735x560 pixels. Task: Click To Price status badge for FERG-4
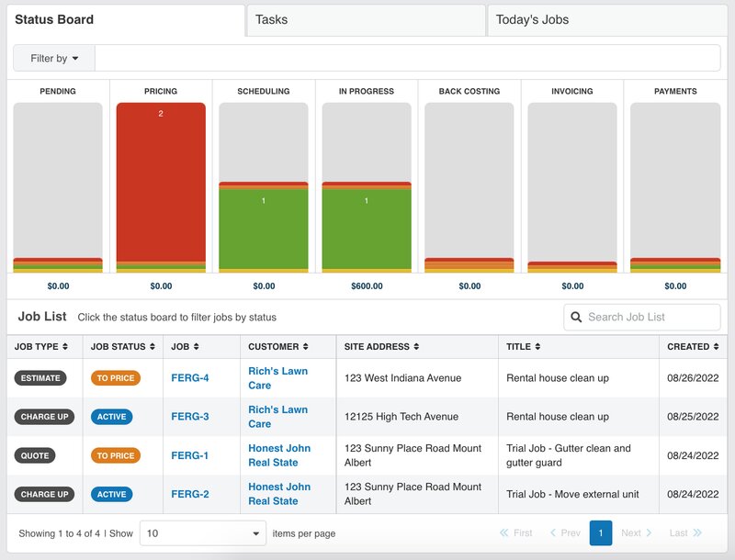click(x=116, y=378)
